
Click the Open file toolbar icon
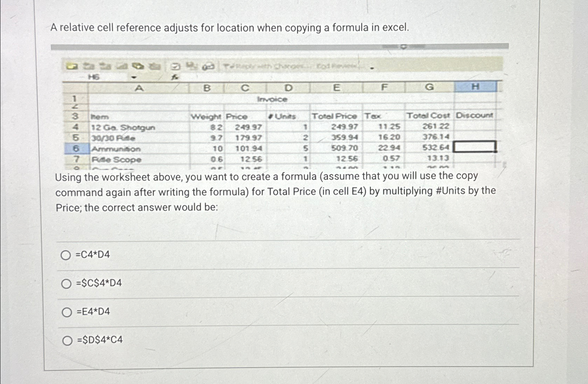73,66
